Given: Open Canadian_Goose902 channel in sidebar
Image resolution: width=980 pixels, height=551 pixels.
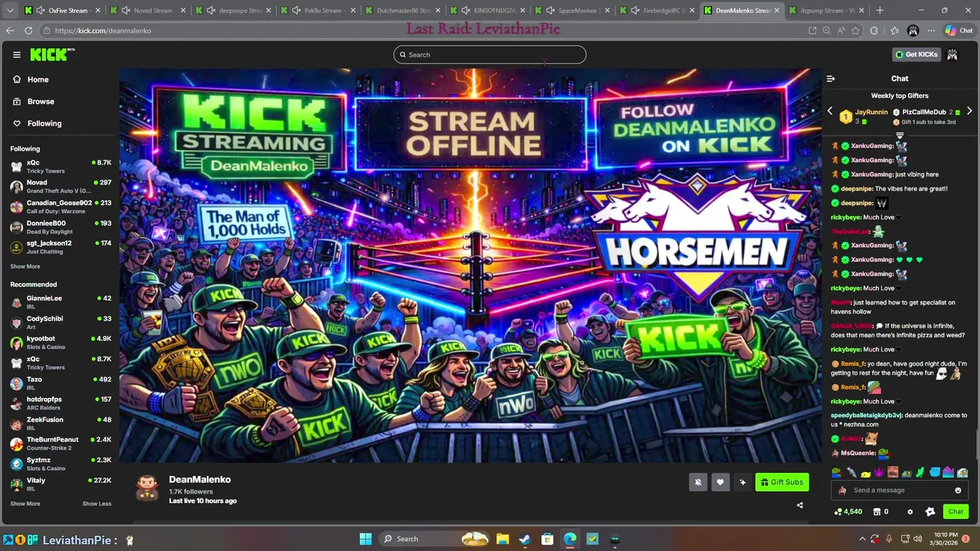Looking at the screenshot, I should click(61, 207).
